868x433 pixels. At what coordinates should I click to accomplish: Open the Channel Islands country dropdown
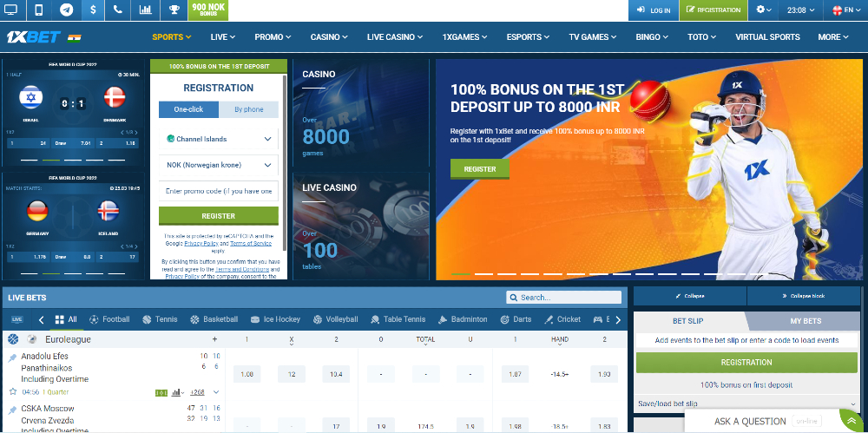coord(219,139)
